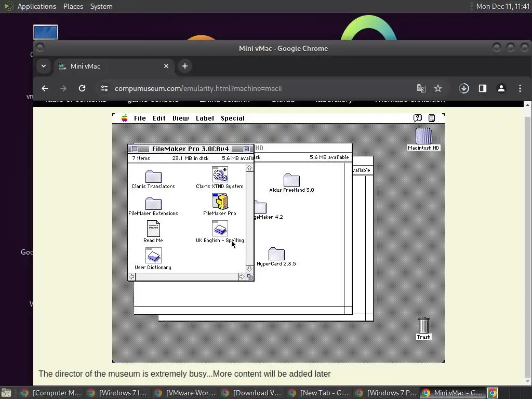Open Chrome downloads icon
This screenshot has height=399, width=532.
[464, 88]
